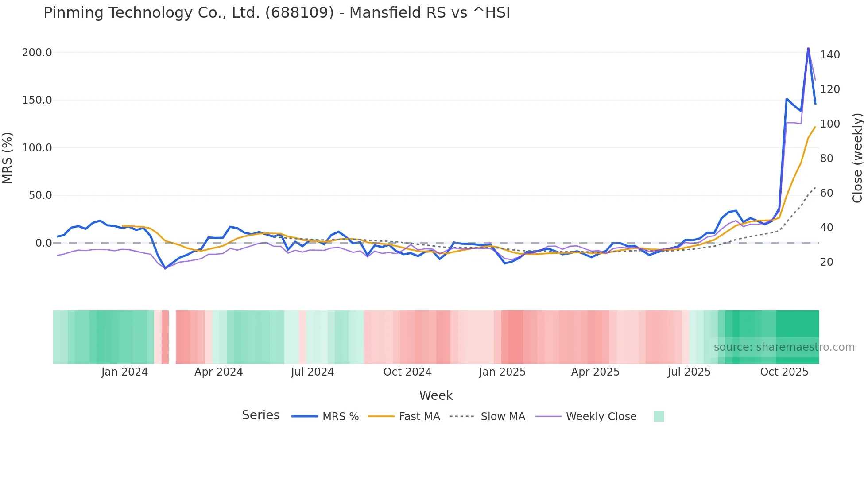Click the 200.0 MRS axis label
Image resolution: width=868 pixels, height=488 pixels.
coord(37,53)
